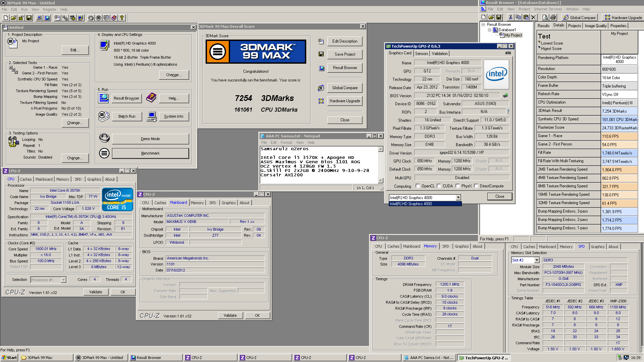
Task: Open GPU-Z graphics card selector dropdown
Action: (458, 198)
